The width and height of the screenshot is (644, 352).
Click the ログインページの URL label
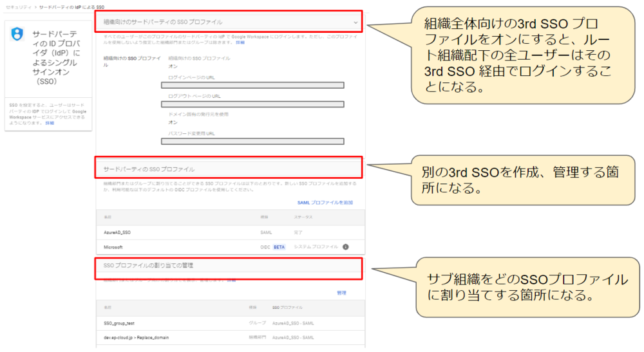pyautogui.click(x=191, y=77)
